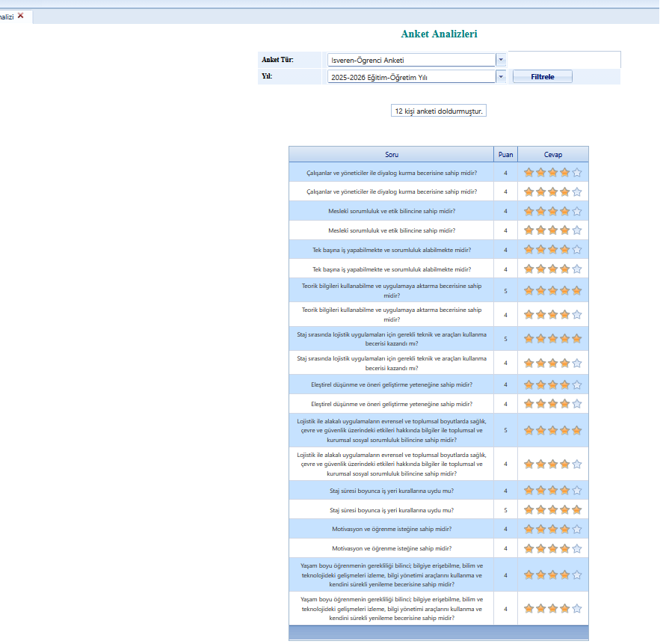Screen dimensions: 669x644
Task: Click Puan value 5 in Staj sırasında row
Action: (x=505, y=339)
